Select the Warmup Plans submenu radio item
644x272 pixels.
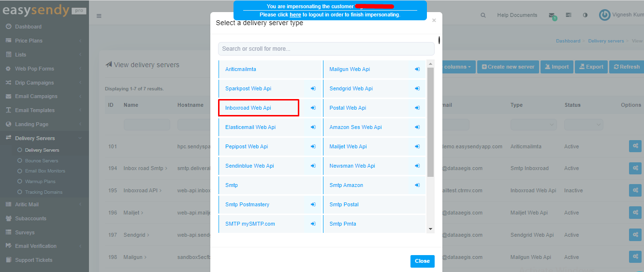pos(20,182)
